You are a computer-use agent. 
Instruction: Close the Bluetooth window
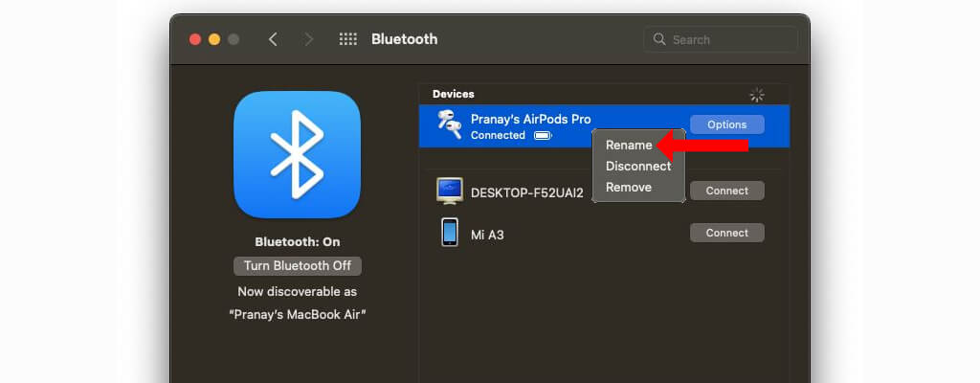coord(195,39)
